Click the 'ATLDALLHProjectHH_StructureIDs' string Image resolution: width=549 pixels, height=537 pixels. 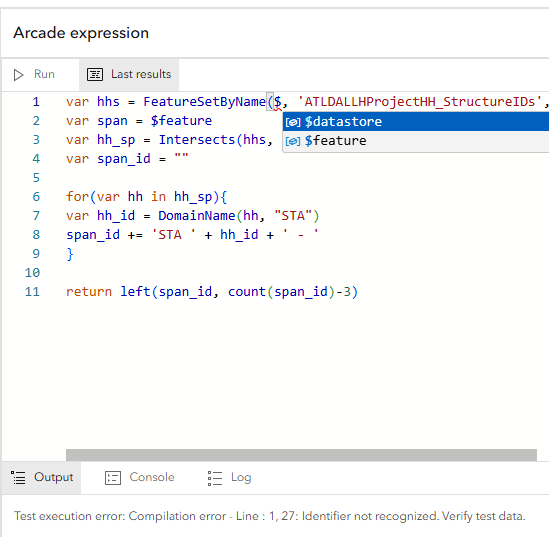click(420, 102)
